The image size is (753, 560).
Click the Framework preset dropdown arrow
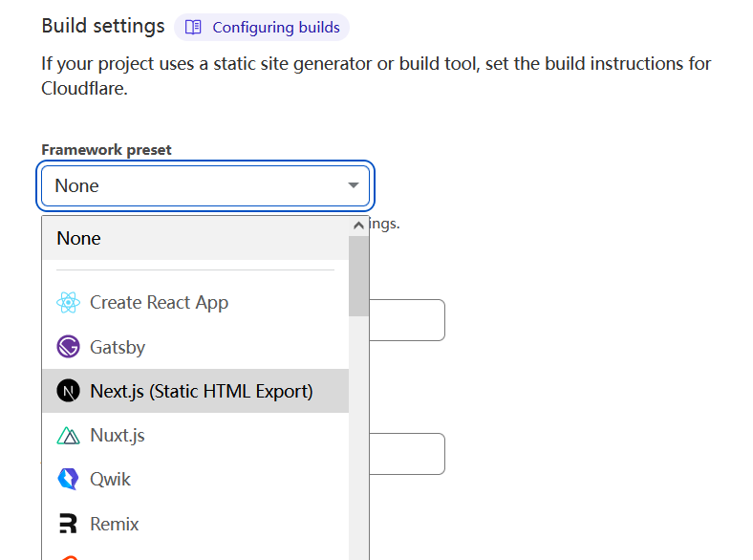click(x=353, y=185)
